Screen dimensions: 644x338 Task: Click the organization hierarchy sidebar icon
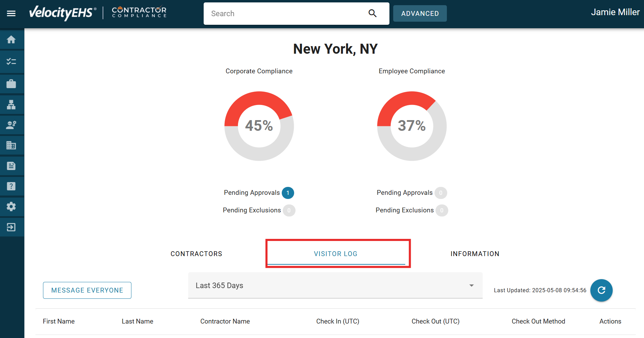11,104
